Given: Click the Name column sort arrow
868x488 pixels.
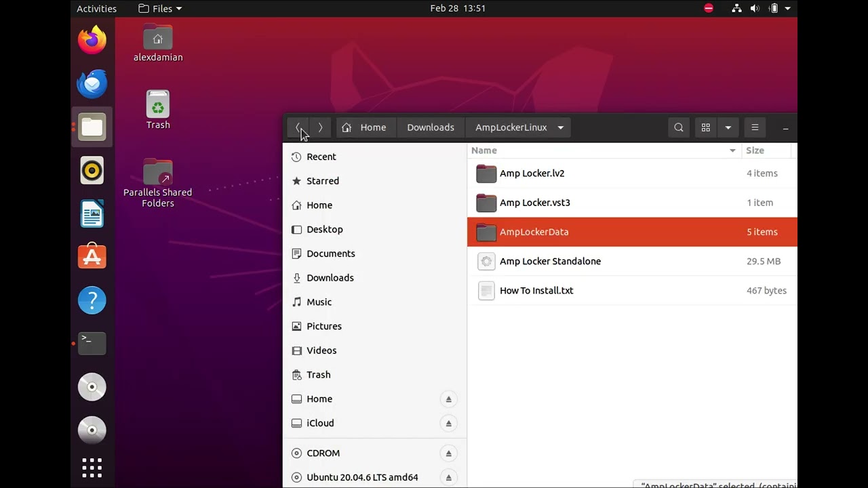Looking at the screenshot, I should (732, 150).
